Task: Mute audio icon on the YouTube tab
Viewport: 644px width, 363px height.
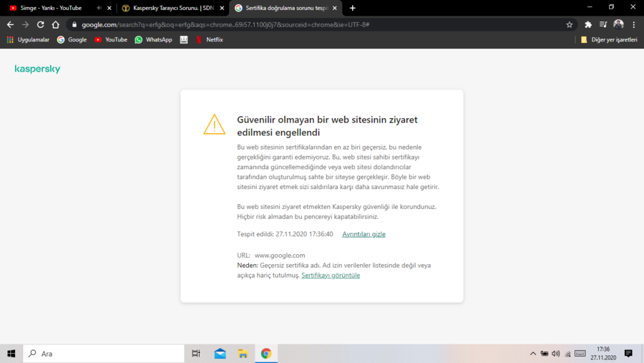Action: point(99,8)
